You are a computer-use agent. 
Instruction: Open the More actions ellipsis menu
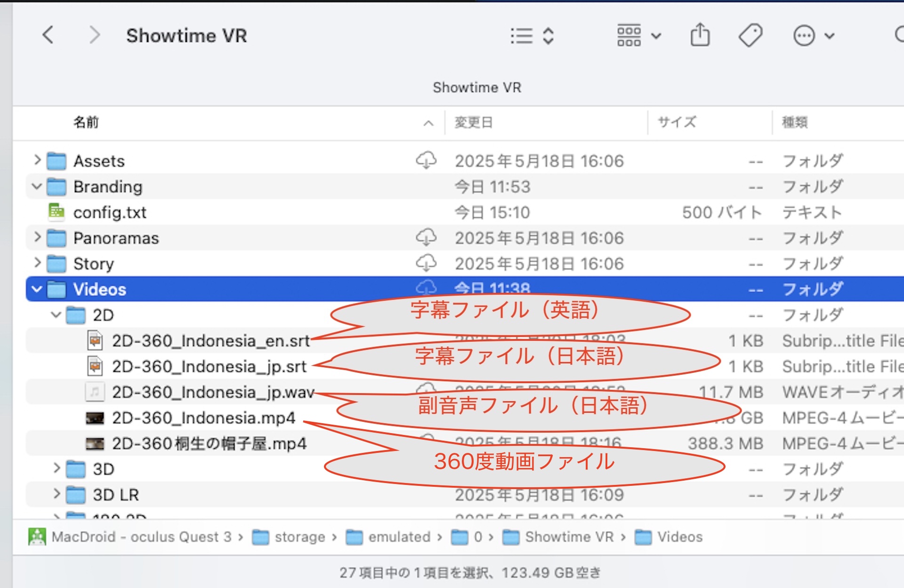point(814,36)
